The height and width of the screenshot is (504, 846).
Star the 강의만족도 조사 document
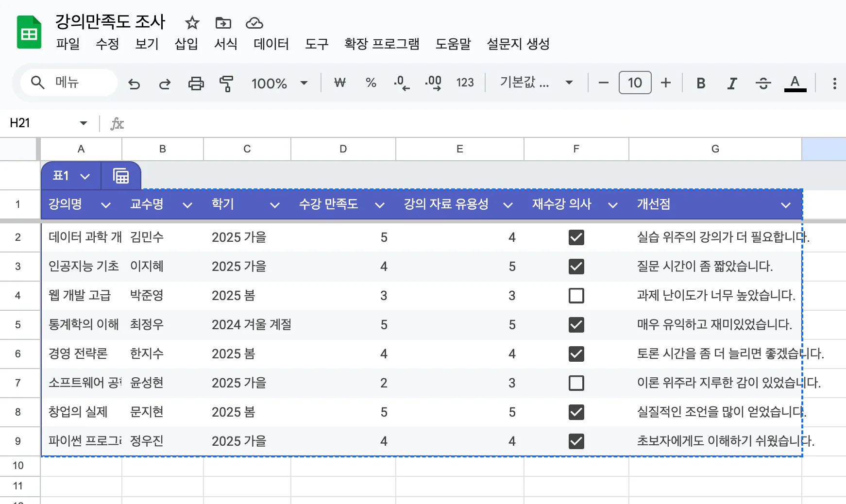tap(192, 23)
